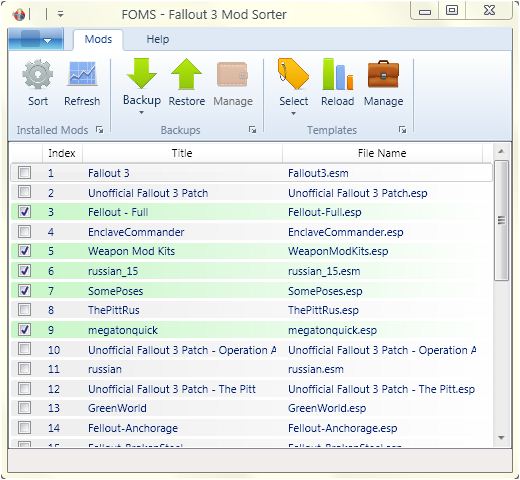This screenshot has height=480, width=520.
Task: Check Unofficial Patch - The Pitt checkbox
Action: (x=24, y=388)
